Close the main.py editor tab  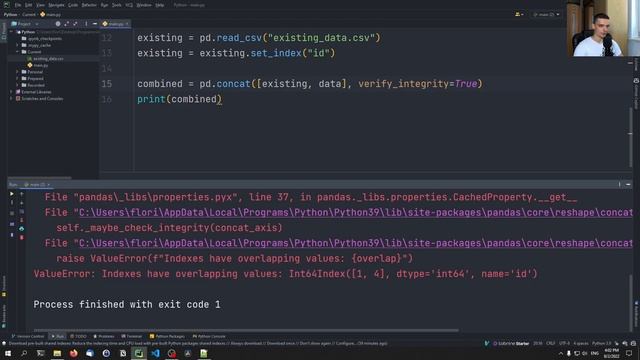(127, 24)
